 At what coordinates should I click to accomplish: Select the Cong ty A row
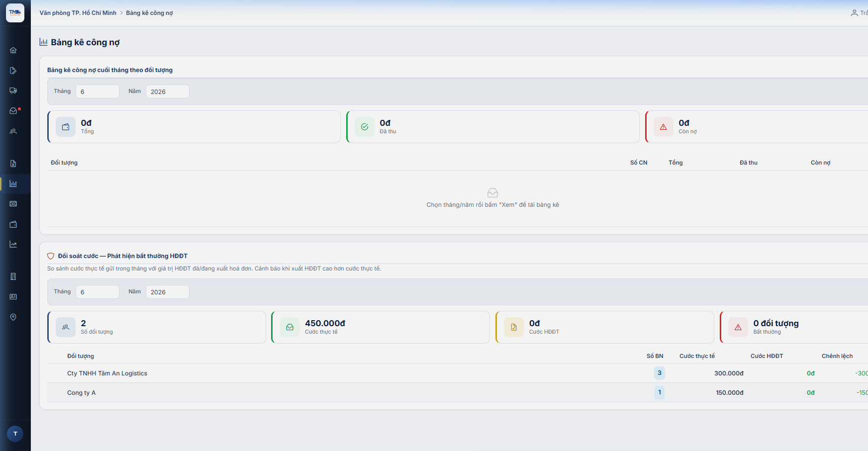[x=458, y=392]
